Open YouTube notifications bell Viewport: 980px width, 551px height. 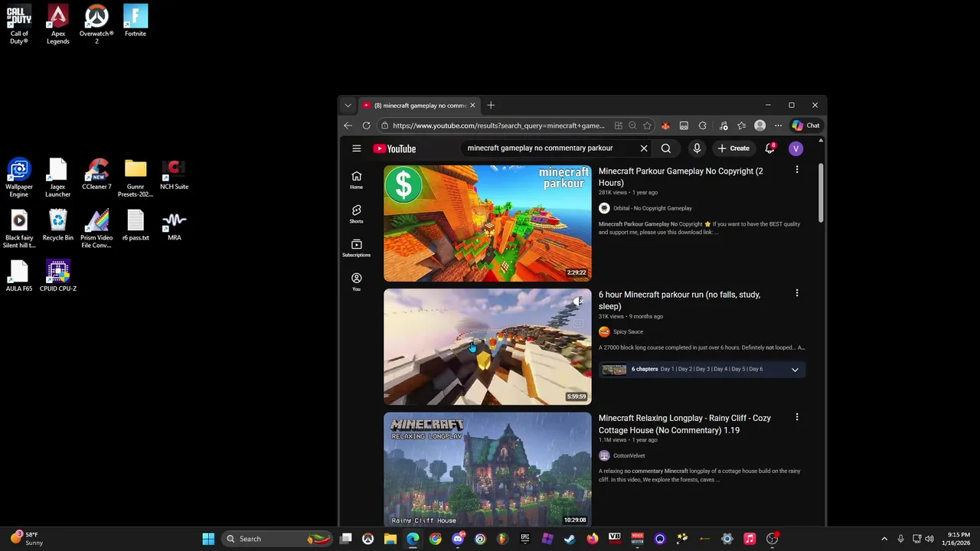[769, 148]
